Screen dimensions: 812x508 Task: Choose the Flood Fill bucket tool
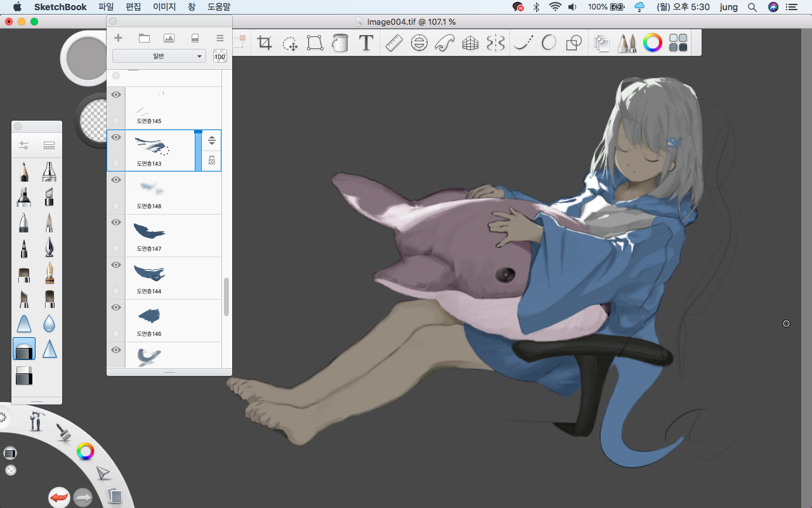(341, 43)
